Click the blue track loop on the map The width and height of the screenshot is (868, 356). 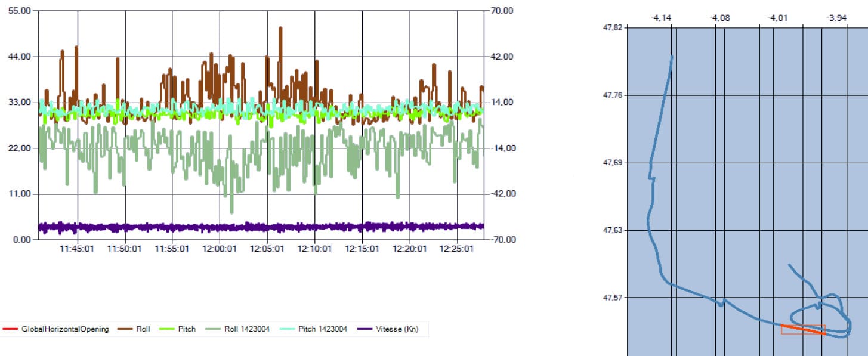820,316
